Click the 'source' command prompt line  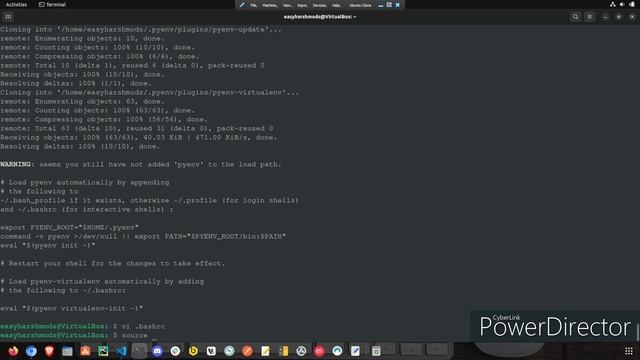coord(78,335)
